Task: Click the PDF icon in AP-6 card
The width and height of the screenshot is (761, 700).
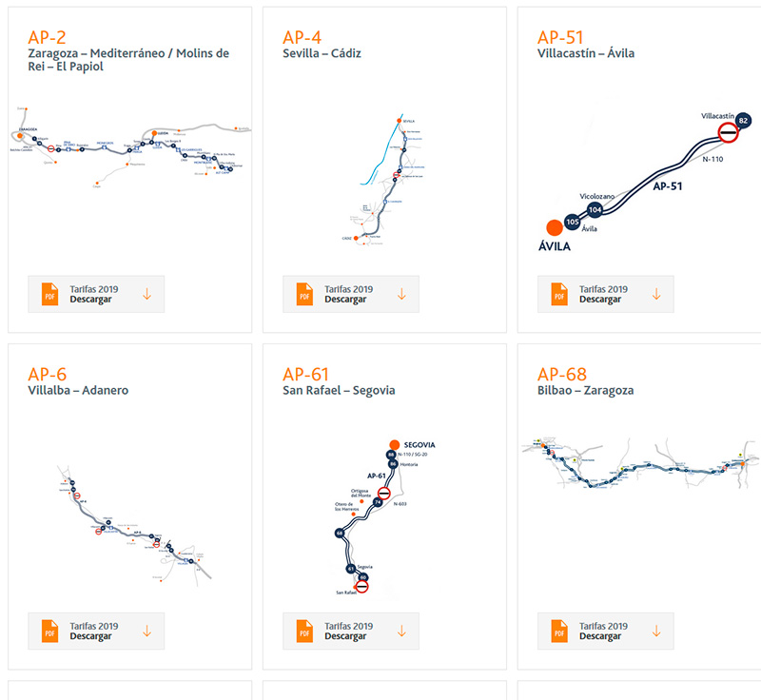Action: pyautogui.click(x=49, y=631)
